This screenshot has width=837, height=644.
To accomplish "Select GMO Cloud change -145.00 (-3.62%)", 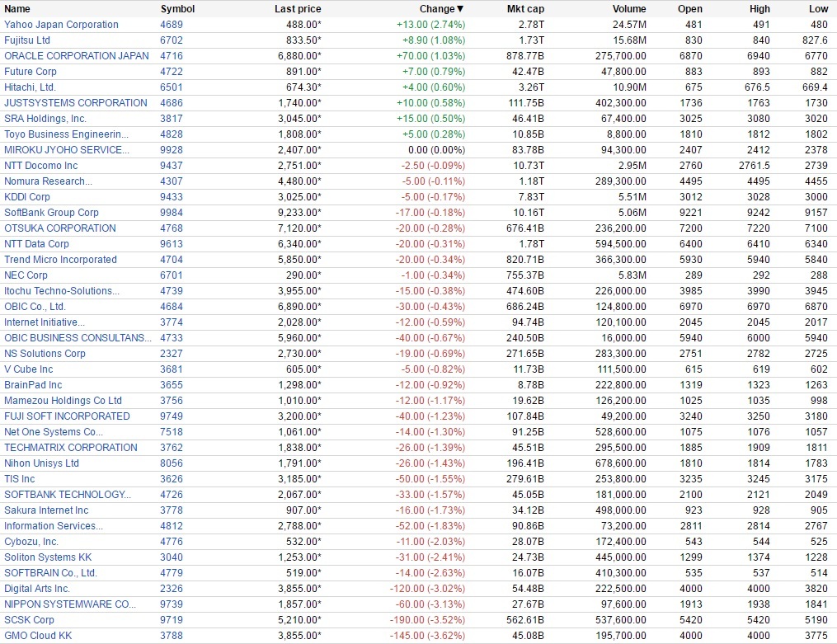I will [x=428, y=636].
